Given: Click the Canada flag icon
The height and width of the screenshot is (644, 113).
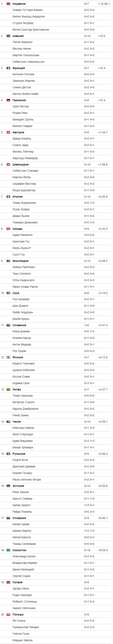Looking at the screenshot, I should (8, 229).
